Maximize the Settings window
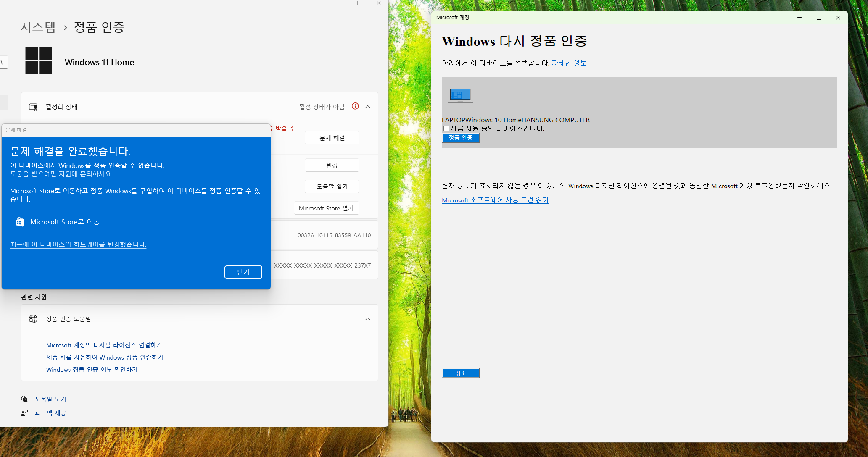The width and height of the screenshot is (868, 457). pyautogui.click(x=359, y=3)
